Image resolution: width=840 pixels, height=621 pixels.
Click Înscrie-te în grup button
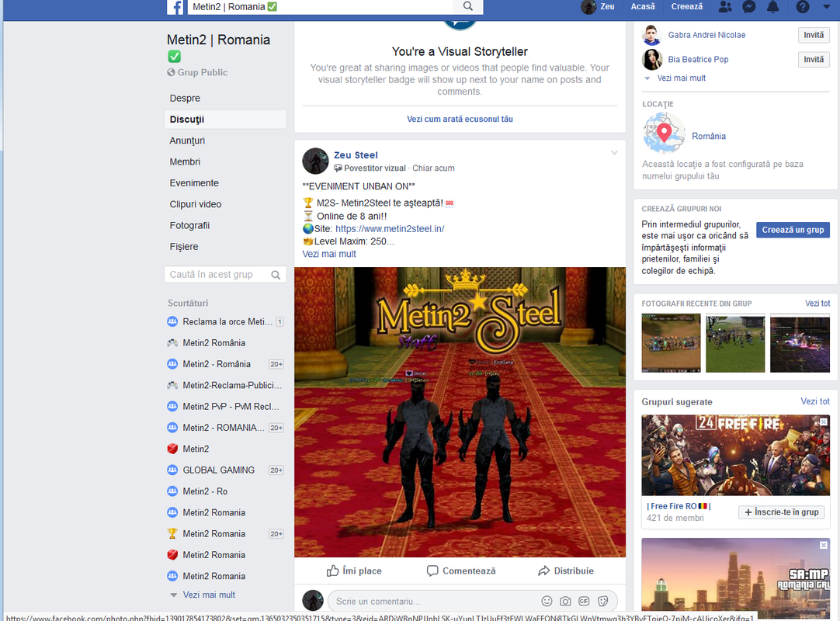(781, 512)
